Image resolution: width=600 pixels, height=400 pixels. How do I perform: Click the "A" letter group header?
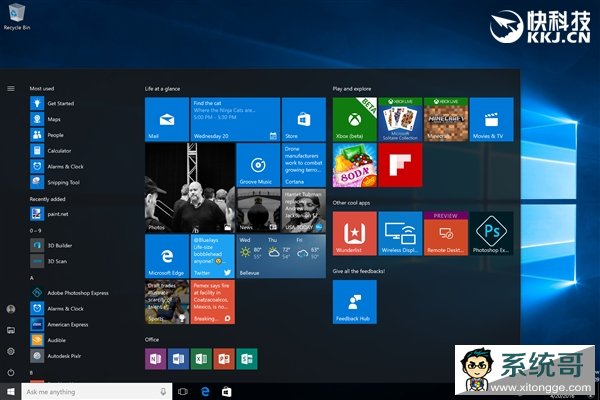coord(32,278)
